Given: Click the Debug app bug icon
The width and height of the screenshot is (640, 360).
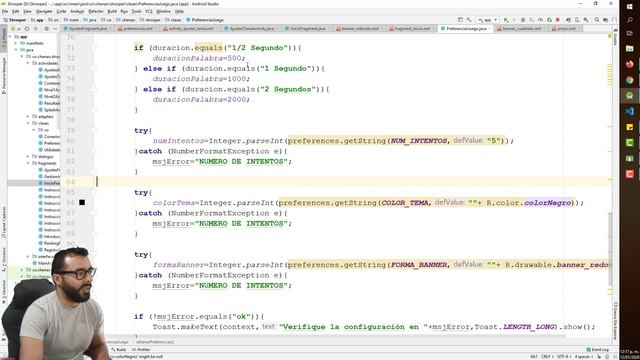Looking at the screenshot, I should [x=523, y=20].
